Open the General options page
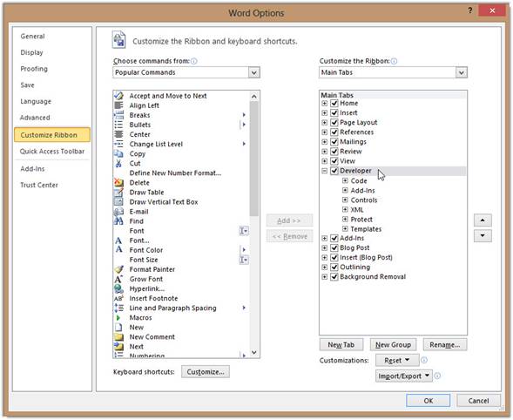Screen dimensions: 513x420 coord(33,36)
